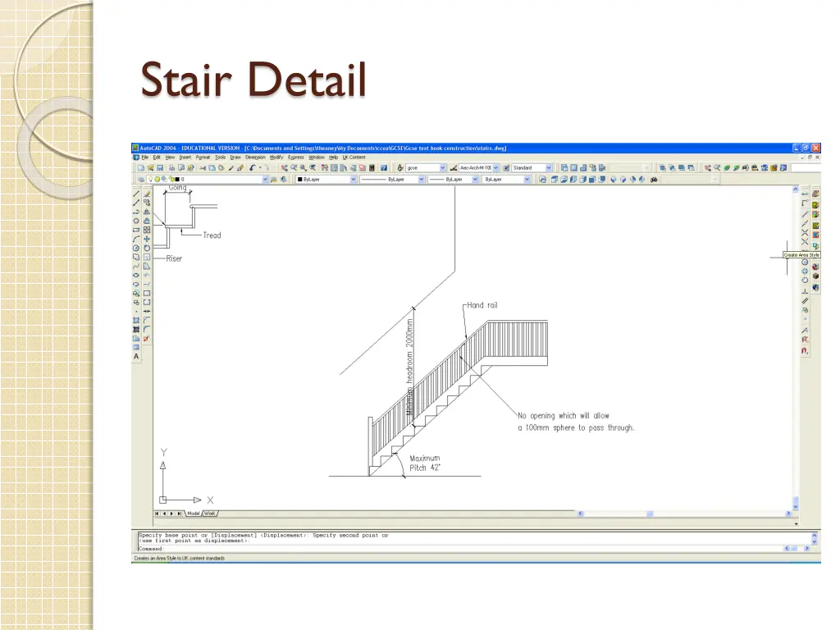The height and width of the screenshot is (630, 840).
Task: Select the Multiline Text A tool
Action: [137, 356]
